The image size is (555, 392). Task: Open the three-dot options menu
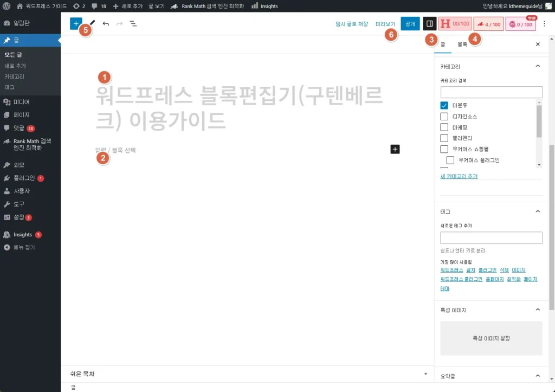pos(545,24)
